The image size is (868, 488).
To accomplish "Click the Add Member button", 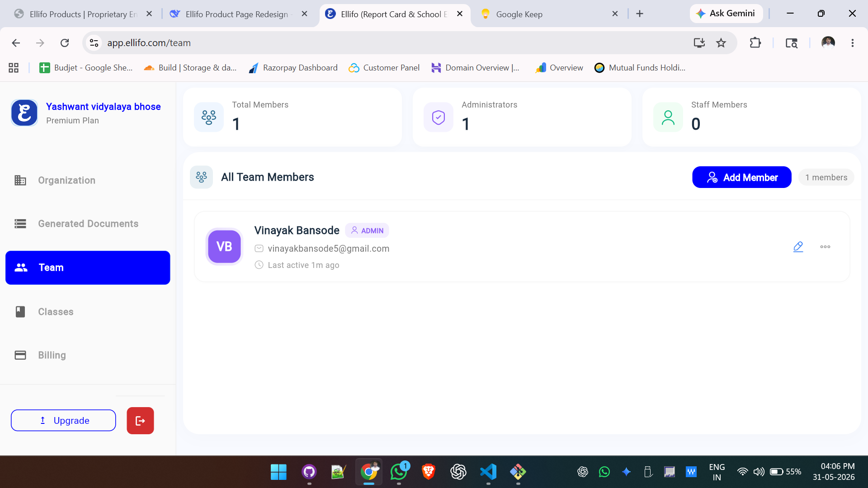I will (741, 177).
